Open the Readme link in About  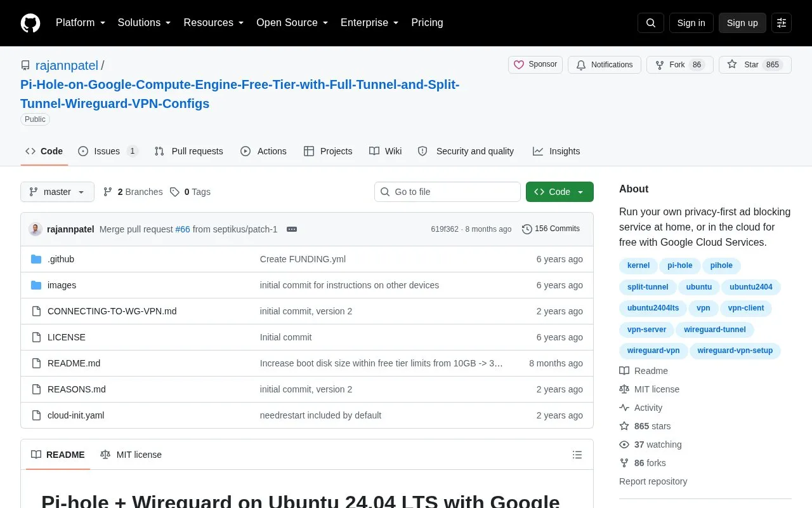pos(644,371)
